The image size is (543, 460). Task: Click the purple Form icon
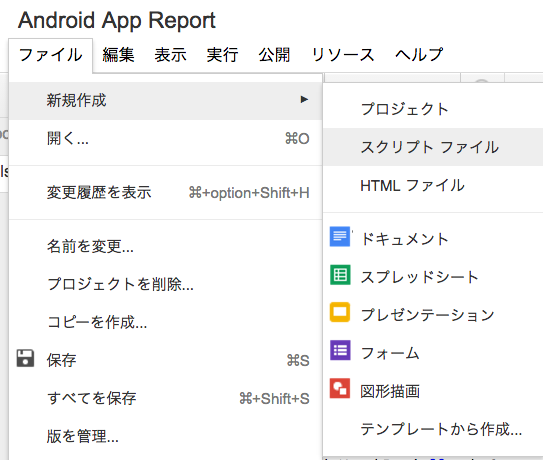click(340, 350)
